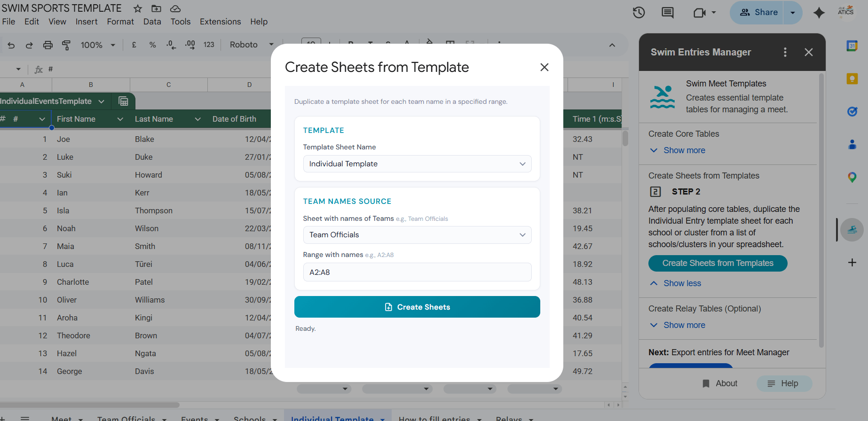Click the Range with names input field
The height and width of the screenshot is (421, 868).
point(417,272)
